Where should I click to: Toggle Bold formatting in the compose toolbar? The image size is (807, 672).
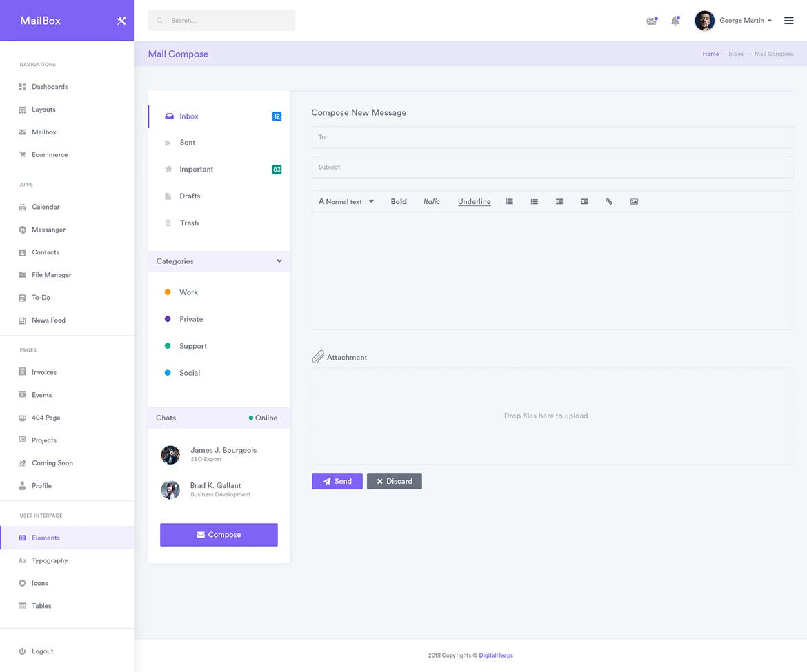tap(398, 201)
